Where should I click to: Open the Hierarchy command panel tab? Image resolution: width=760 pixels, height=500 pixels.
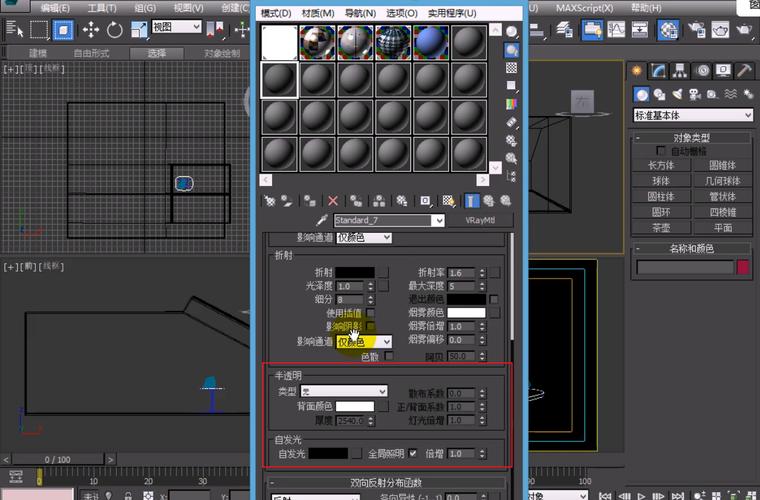coord(680,71)
